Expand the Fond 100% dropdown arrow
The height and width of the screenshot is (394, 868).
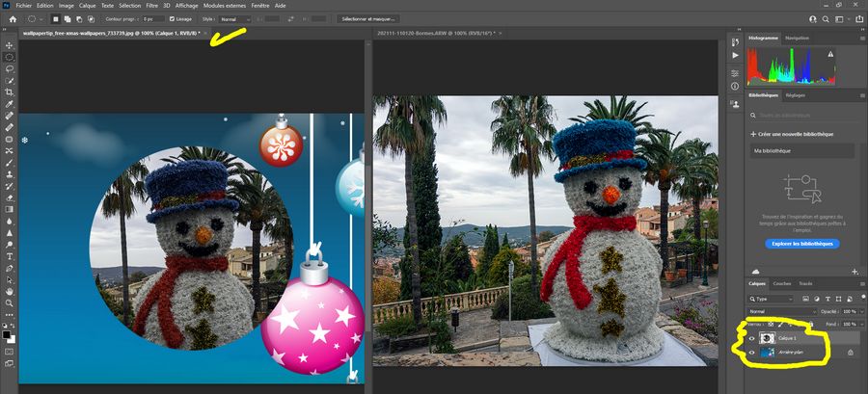[x=861, y=325]
